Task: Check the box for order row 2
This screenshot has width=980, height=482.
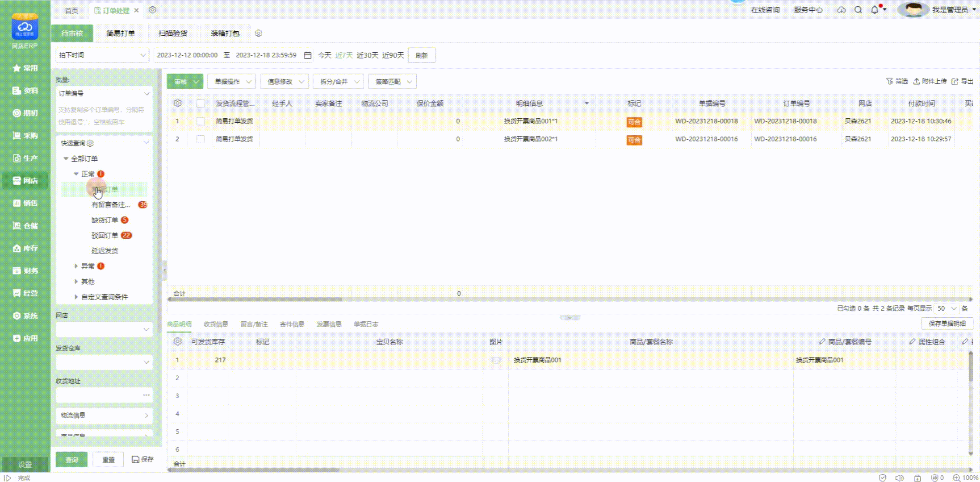Action: [201, 139]
